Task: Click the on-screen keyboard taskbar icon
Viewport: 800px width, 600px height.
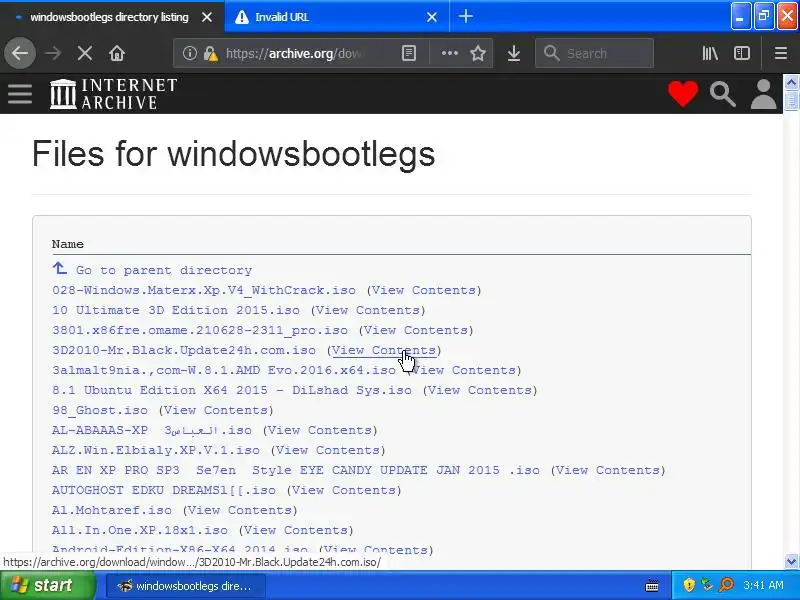Action: point(652,586)
